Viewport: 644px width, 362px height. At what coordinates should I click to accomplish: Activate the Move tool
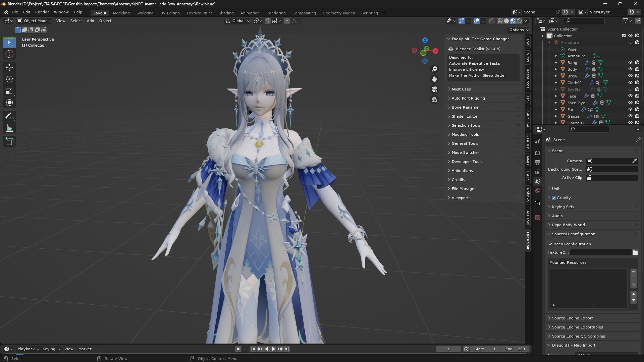pyautogui.click(x=9, y=67)
